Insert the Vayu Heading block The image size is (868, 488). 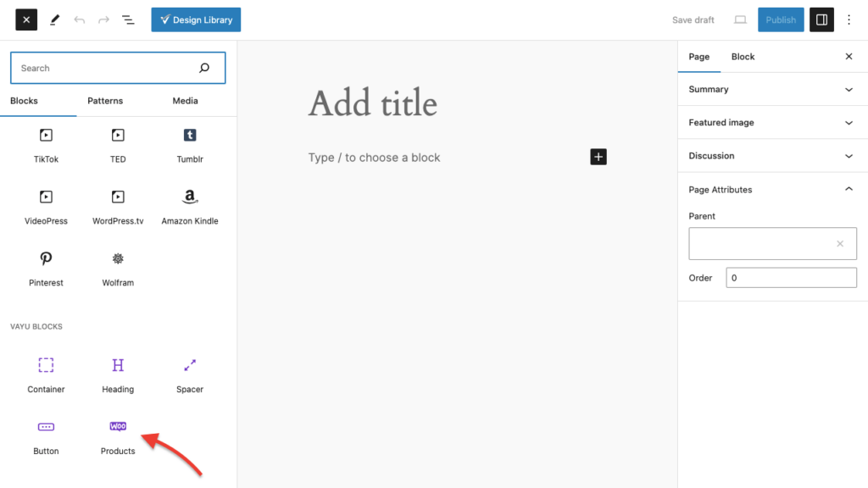click(118, 374)
